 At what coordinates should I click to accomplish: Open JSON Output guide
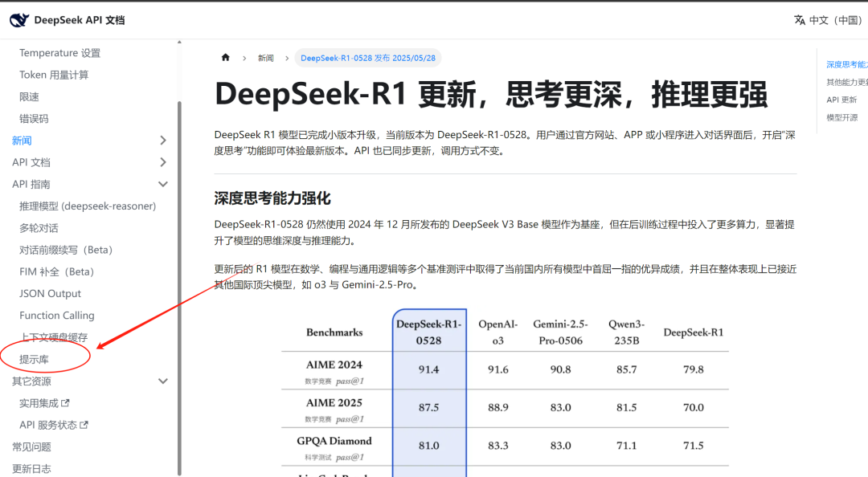pos(50,294)
